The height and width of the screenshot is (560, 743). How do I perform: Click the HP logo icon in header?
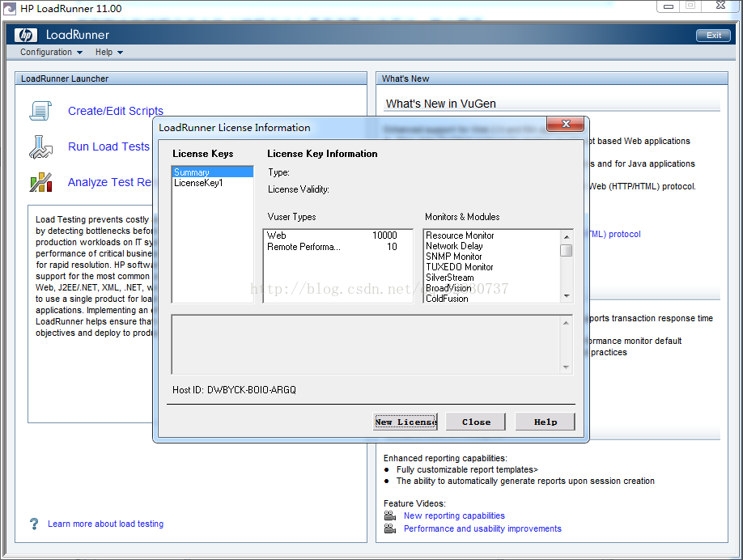[26, 35]
